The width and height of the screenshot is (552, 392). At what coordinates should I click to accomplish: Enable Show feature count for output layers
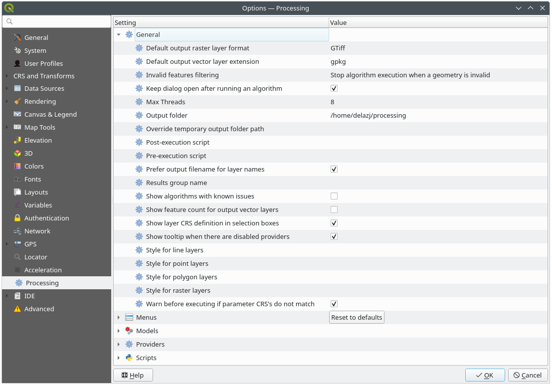click(x=334, y=209)
